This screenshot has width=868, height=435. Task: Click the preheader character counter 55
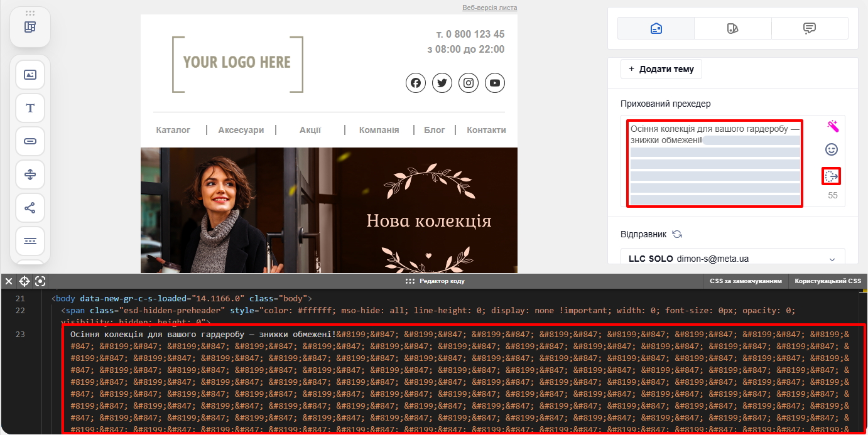pyautogui.click(x=832, y=195)
